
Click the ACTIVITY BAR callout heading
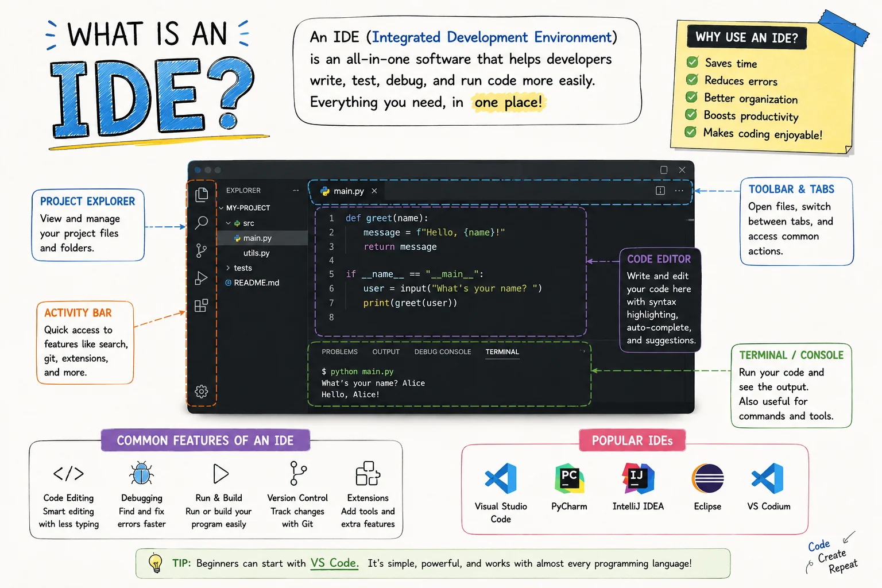coord(78,313)
